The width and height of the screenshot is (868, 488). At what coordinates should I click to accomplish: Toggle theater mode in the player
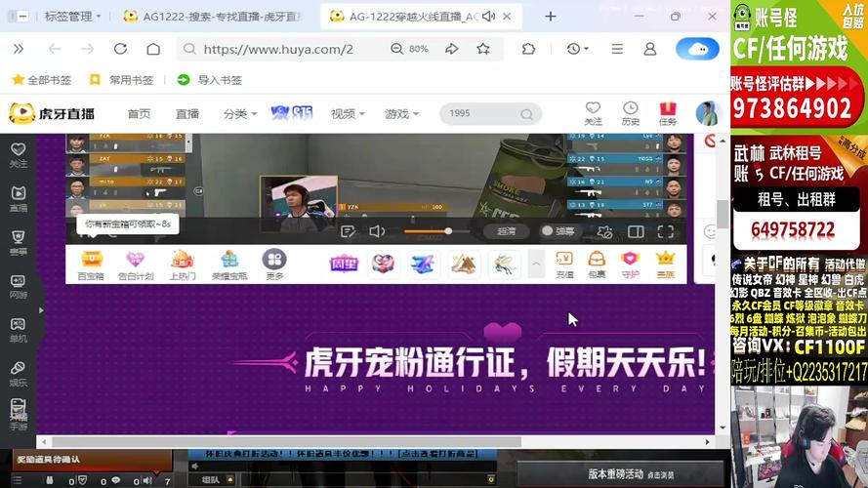click(x=636, y=231)
